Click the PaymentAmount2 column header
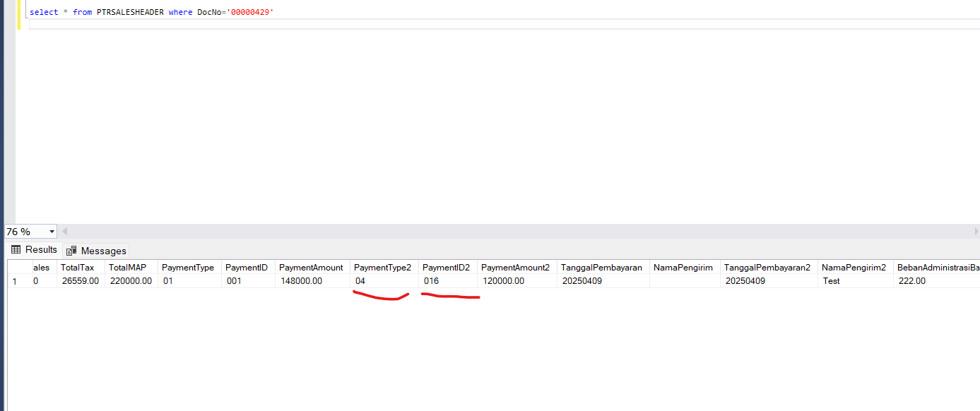This screenshot has height=411, width=980. (517, 268)
